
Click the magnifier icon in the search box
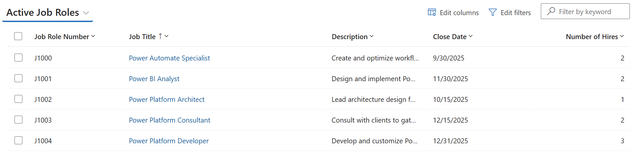tap(551, 12)
